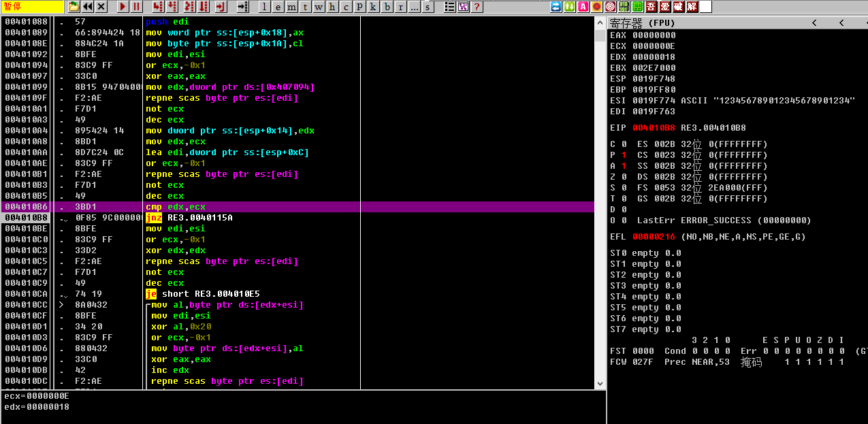This screenshot has height=424, width=868.
Task: Pause execution with the red pause icon
Action: [136, 7]
